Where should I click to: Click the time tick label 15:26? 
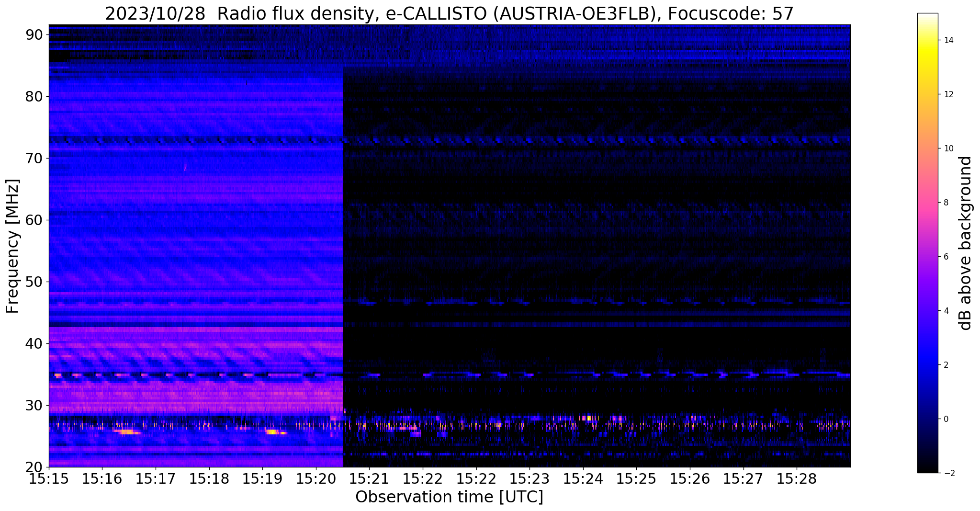(x=690, y=479)
